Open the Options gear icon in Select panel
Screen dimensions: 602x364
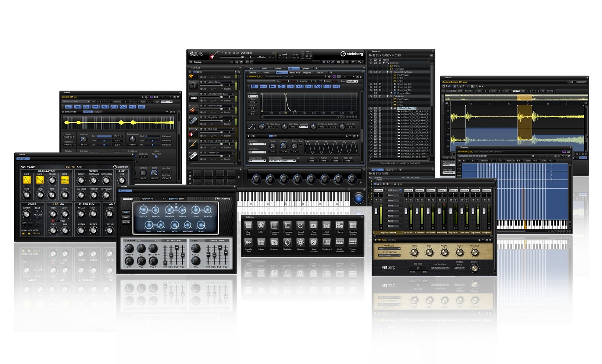(301, 242)
